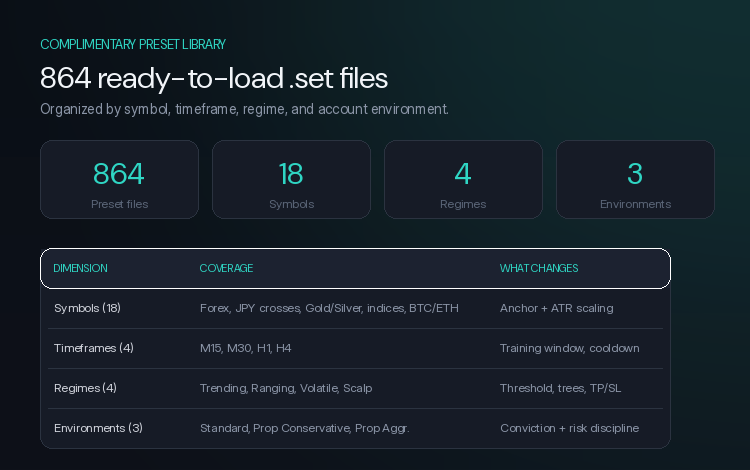
Task: Select the 864 Preset files card
Action: tap(120, 179)
